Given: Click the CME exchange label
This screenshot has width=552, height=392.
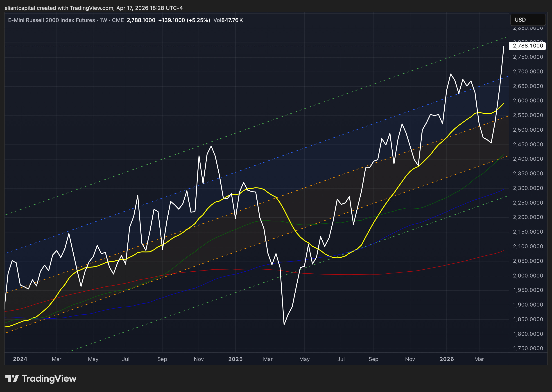Looking at the screenshot, I should [x=118, y=20].
